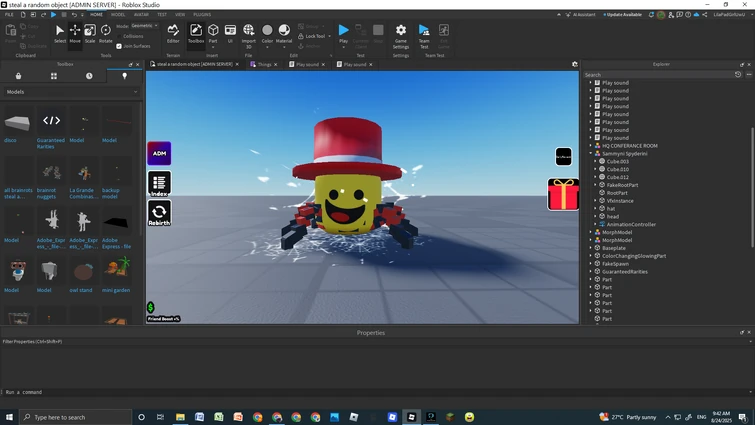Click the red gift box icon
755x425 pixels.
[x=563, y=194]
